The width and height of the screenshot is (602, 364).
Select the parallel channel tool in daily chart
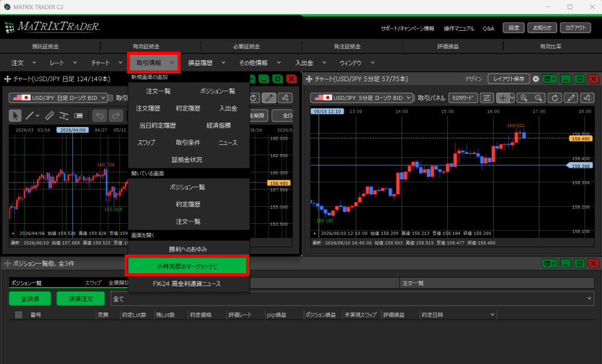(x=64, y=115)
